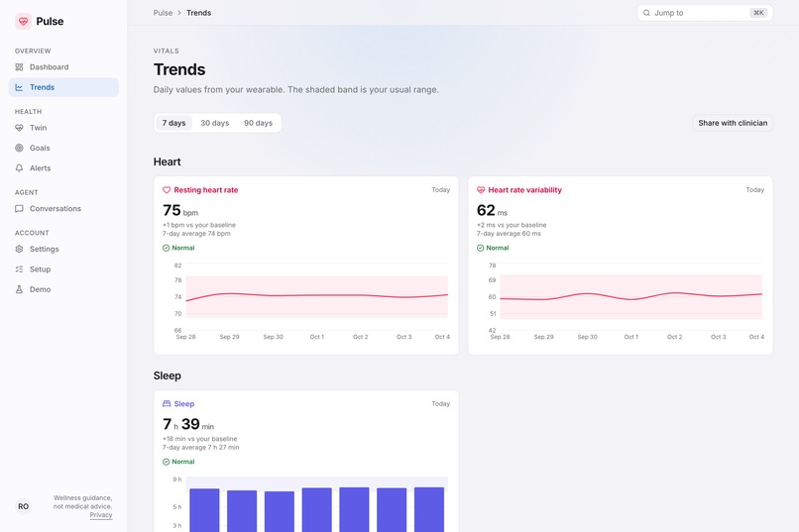Click "+2 ms vs your baseline" text
Screen dimensions: 799x532
(x=512, y=225)
